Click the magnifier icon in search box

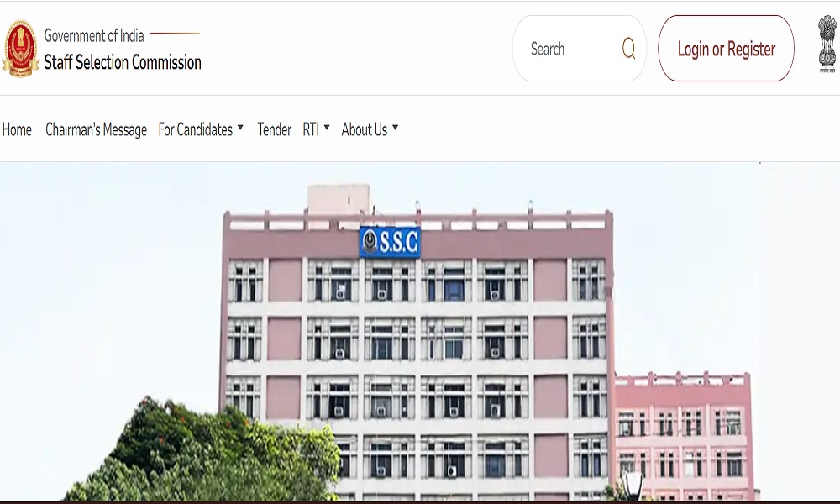(628, 49)
